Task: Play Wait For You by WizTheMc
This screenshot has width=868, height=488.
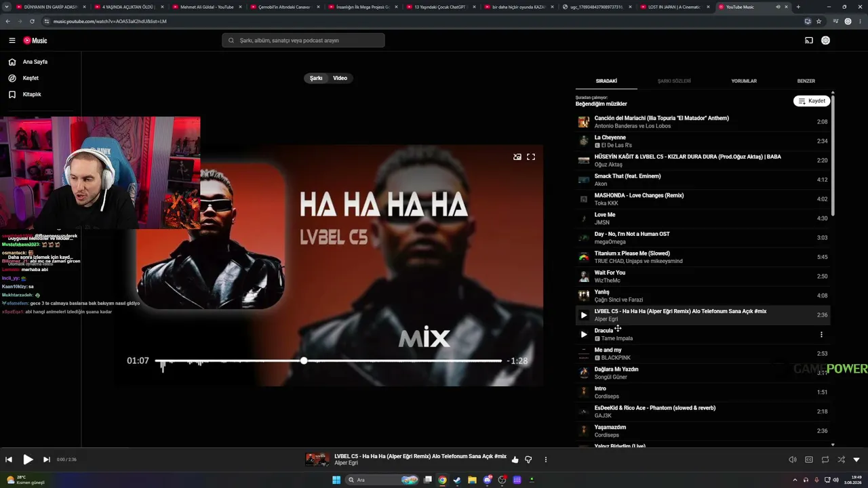Action: (703, 277)
